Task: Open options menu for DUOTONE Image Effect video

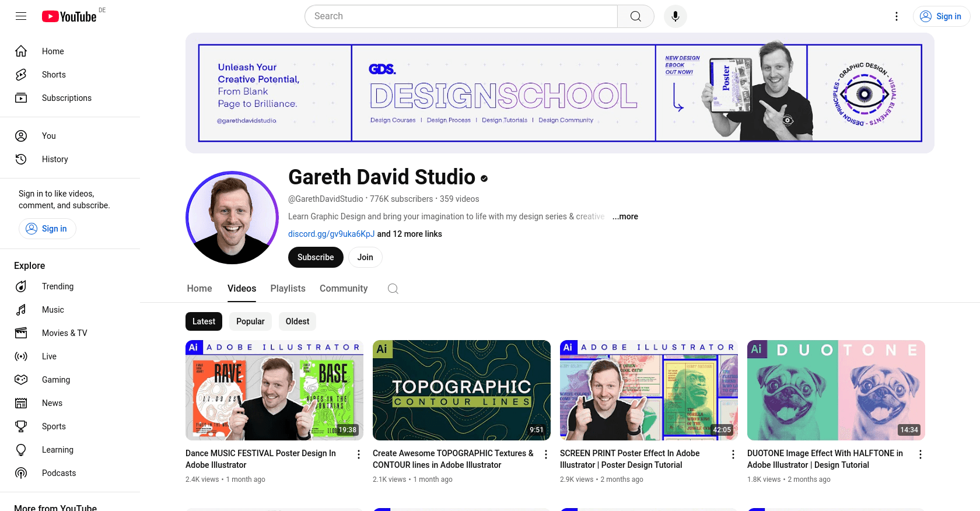Action: coord(921,454)
